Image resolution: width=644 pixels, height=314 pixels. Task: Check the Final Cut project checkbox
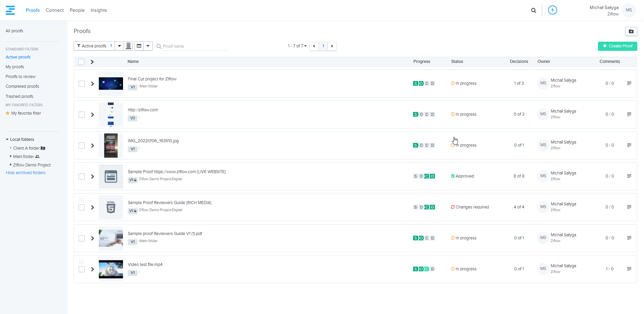click(82, 84)
